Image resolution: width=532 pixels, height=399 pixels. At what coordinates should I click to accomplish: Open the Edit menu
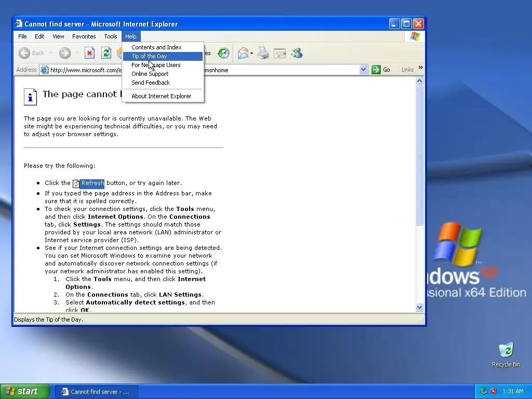pos(39,36)
